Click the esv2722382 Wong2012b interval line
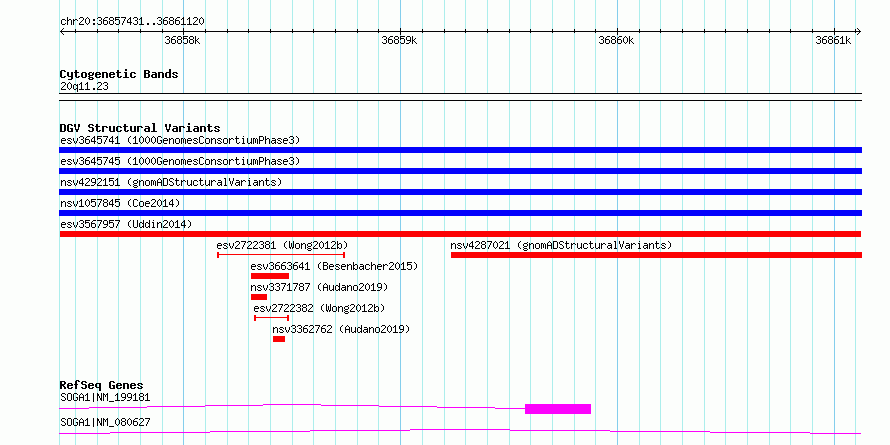 point(271,318)
